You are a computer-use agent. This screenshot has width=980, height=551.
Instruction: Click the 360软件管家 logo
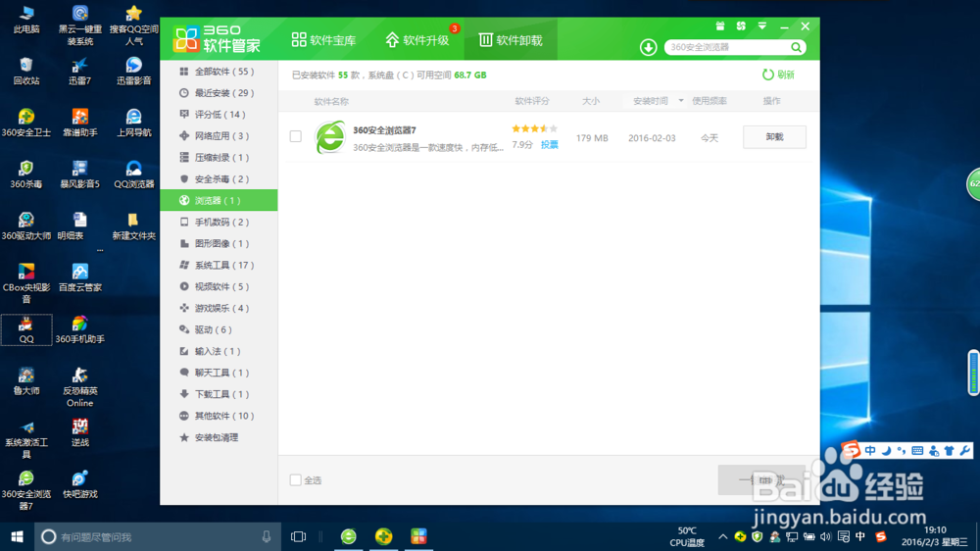point(217,39)
